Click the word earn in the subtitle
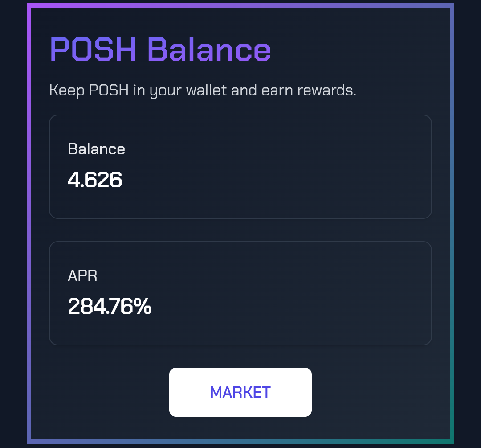Screen dimensions: 481x448 [277, 91]
